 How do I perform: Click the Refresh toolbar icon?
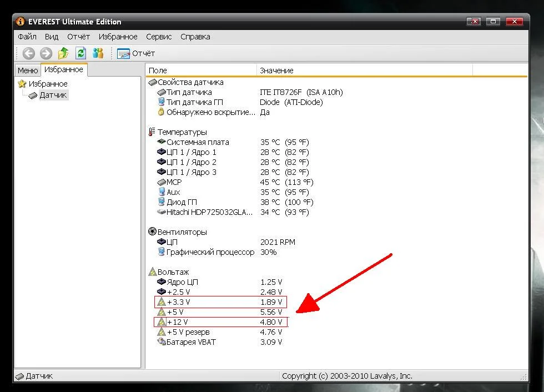[81, 53]
